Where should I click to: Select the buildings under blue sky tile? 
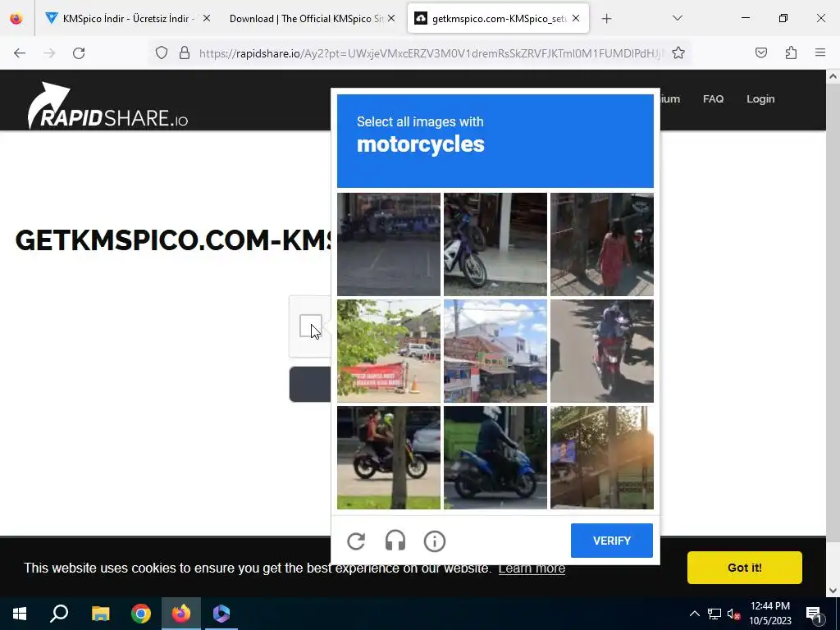tap(495, 351)
